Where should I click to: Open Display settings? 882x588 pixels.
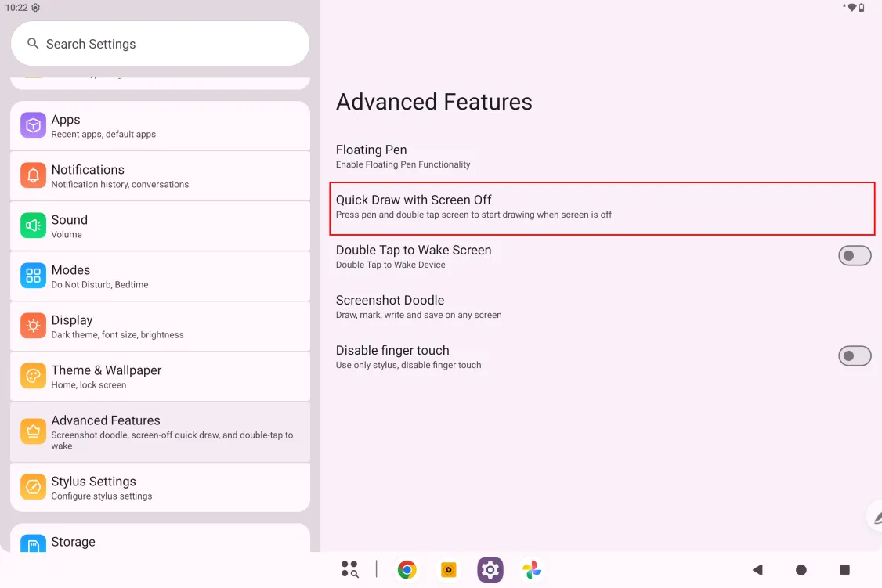pyautogui.click(x=161, y=326)
